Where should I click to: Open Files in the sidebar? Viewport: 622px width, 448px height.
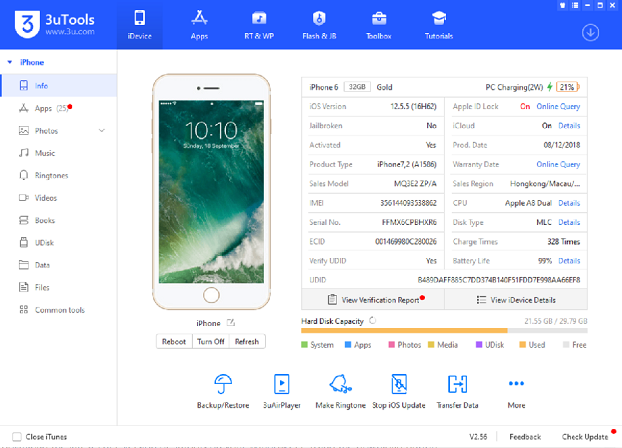click(x=59, y=287)
